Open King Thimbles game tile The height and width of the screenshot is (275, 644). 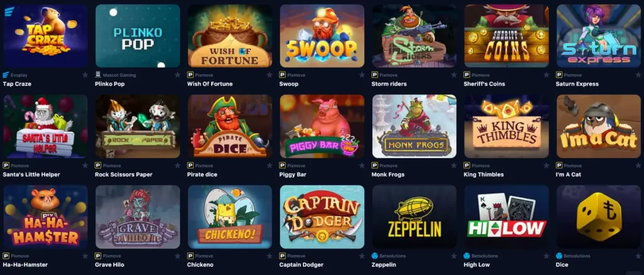tap(506, 126)
